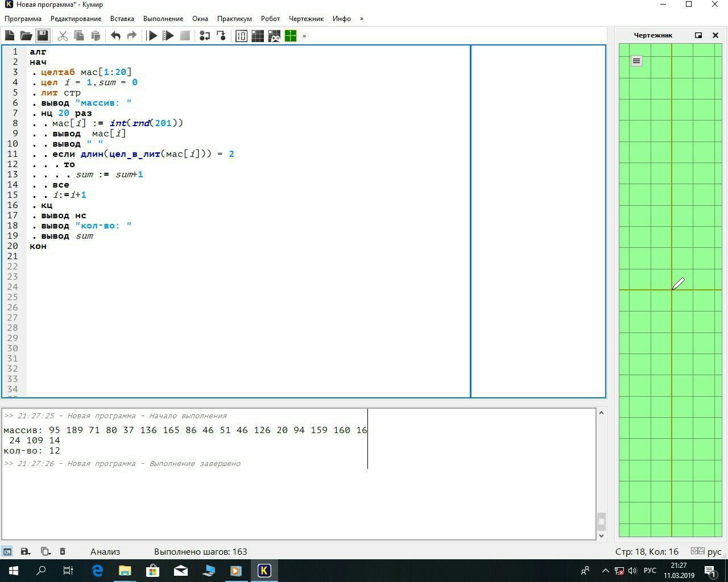Click the scissors Cut icon
Image resolution: width=728 pixels, height=582 pixels.
63,36
